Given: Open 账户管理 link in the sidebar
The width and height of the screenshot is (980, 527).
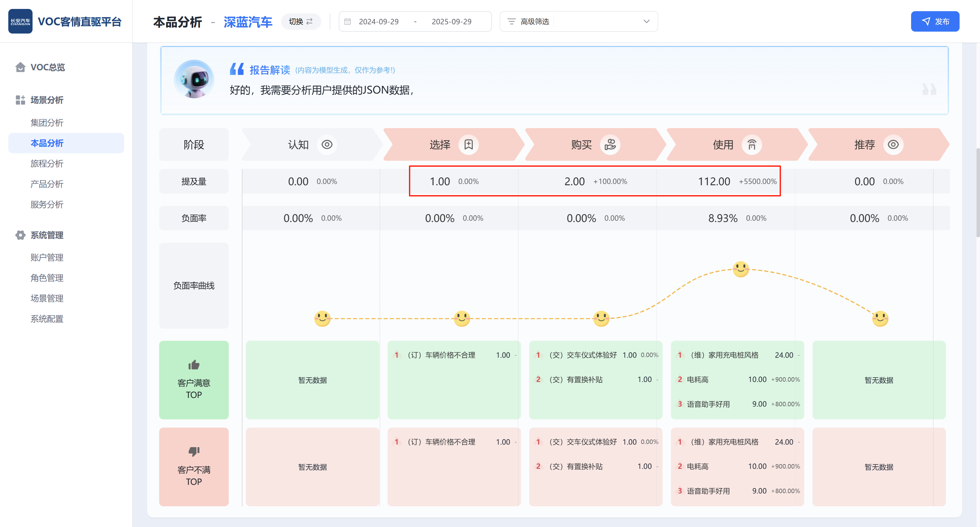Looking at the screenshot, I should [x=47, y=257].
